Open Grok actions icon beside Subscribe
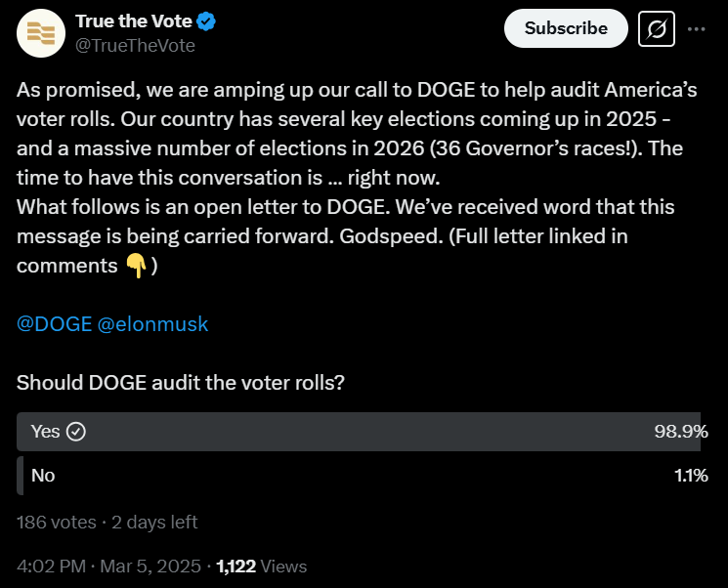This screenshot has height=588, width=728. coord(657,29)
